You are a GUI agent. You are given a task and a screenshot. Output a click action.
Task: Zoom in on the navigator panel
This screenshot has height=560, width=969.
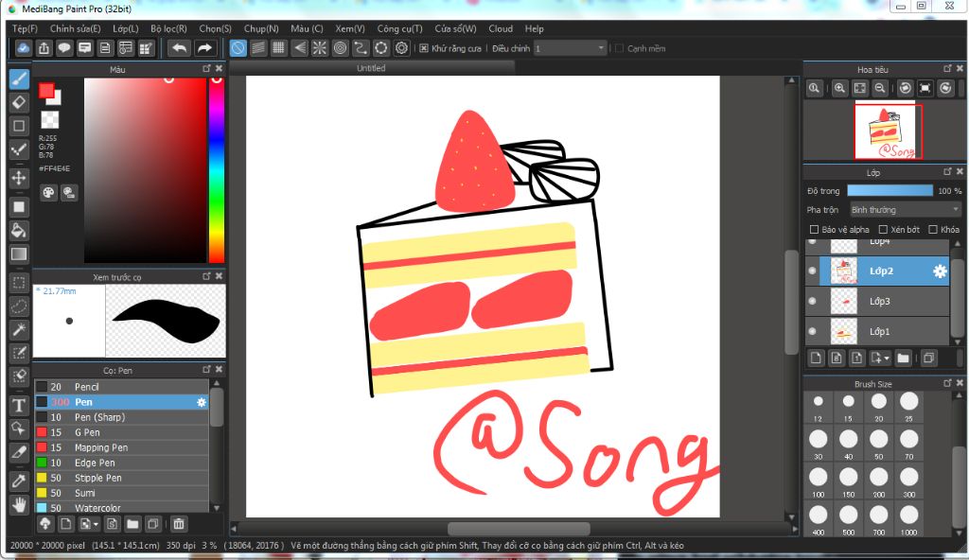click(839, 88)
